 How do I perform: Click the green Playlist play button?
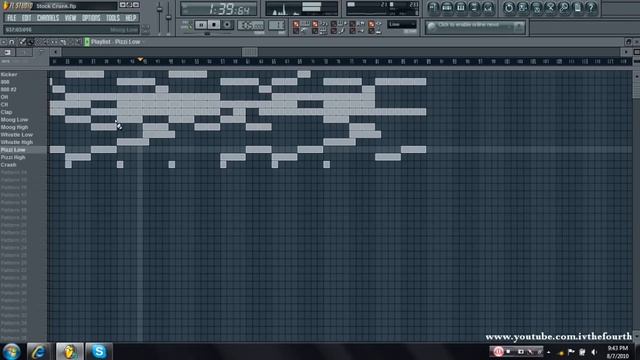tap(87, 42)
